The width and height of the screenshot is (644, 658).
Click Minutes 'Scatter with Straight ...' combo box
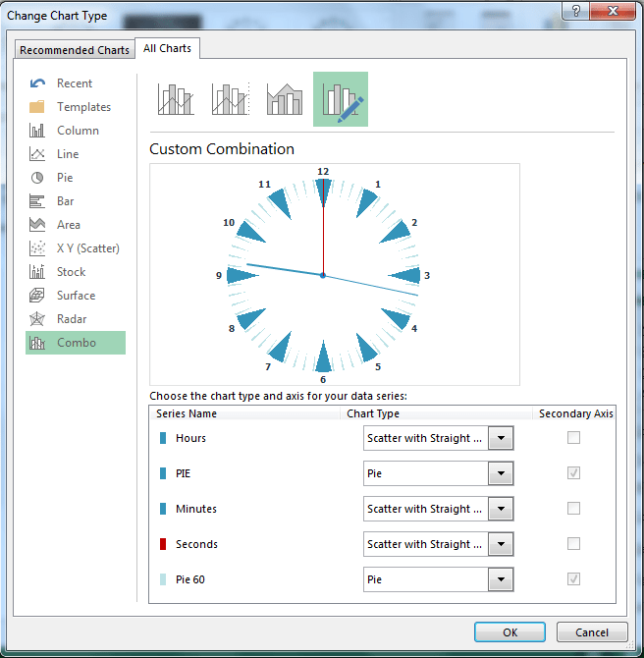click(439, 509)
